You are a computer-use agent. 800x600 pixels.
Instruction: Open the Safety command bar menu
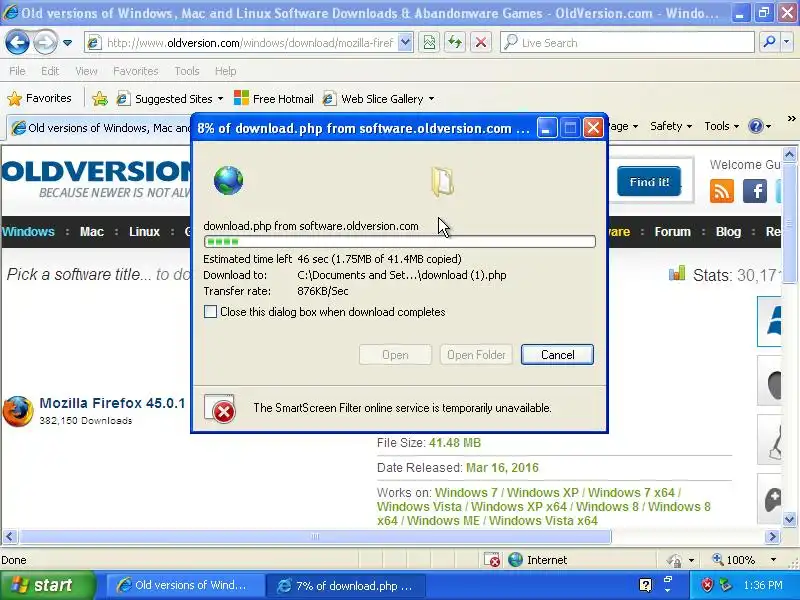(670, 126)
